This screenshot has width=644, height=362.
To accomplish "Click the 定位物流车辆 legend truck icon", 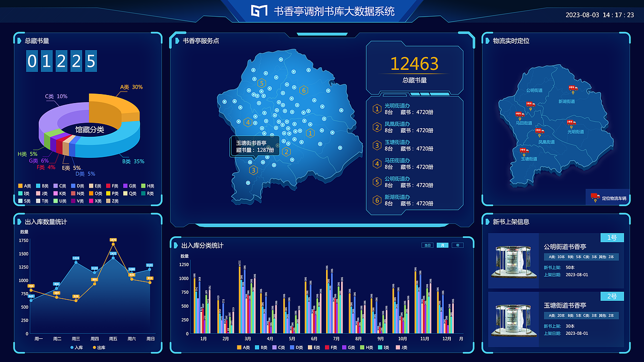I will (595, 195).
